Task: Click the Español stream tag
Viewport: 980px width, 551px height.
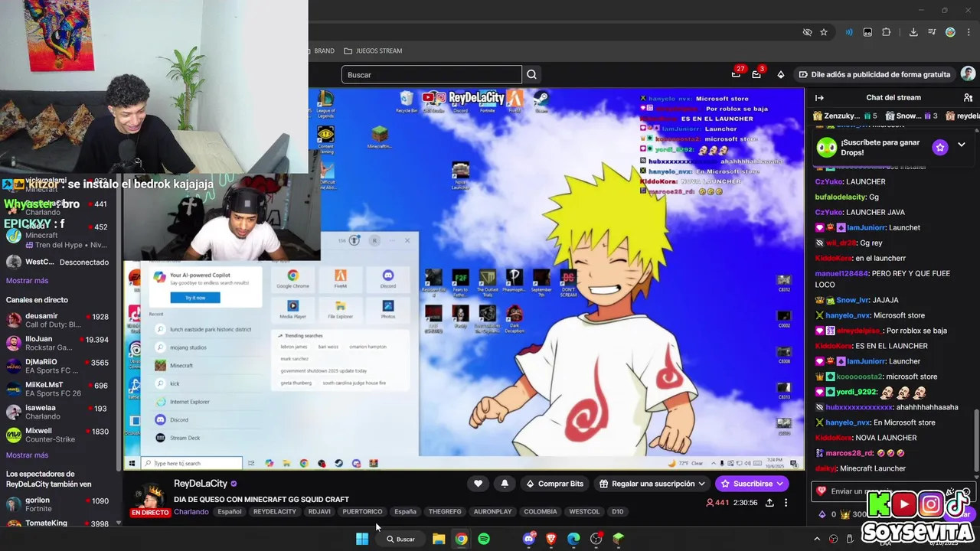Action: tap(229, 512)
